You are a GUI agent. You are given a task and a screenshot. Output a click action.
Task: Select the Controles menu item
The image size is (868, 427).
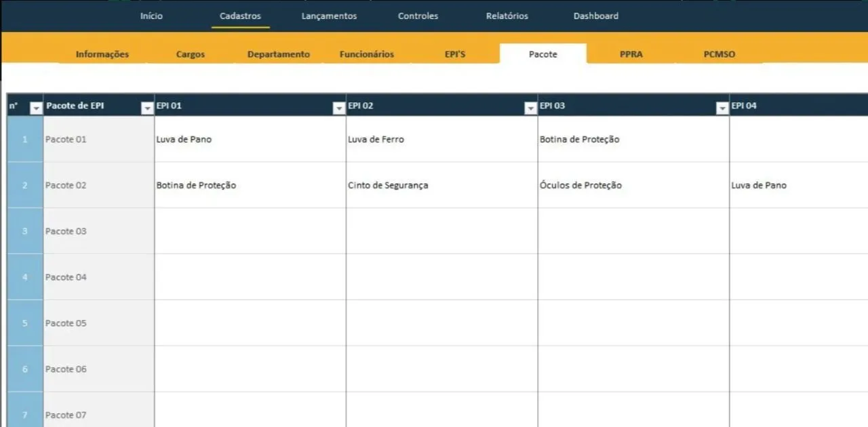418,16
